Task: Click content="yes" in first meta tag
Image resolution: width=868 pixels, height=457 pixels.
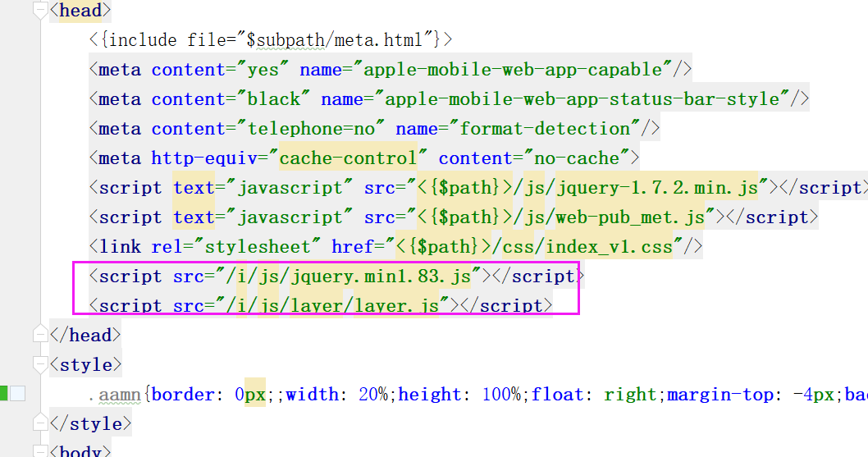Action: (x=221, y=70)
